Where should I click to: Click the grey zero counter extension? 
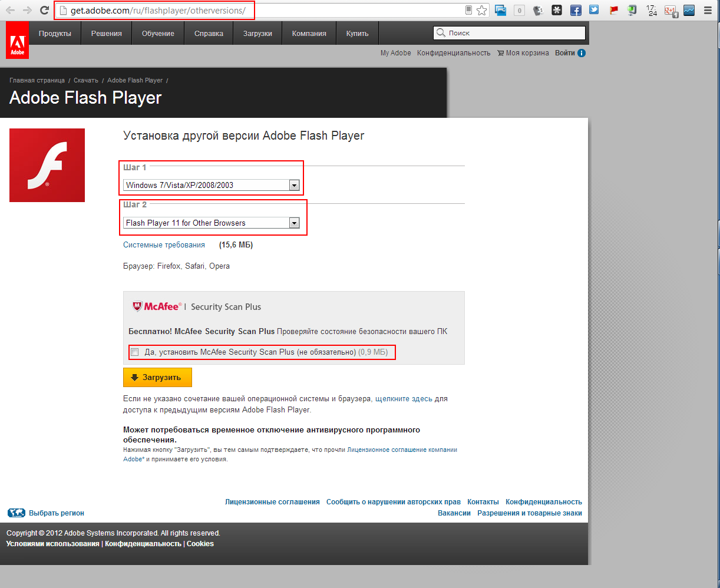coord(519,10)
